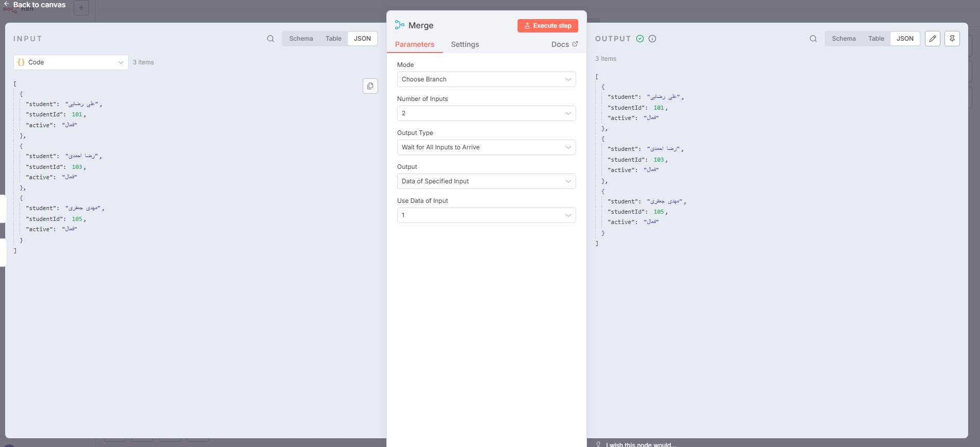Viewport: 980px width, 447px height.
Task: Pin the output data with pin icon
Action: point(952,39)
